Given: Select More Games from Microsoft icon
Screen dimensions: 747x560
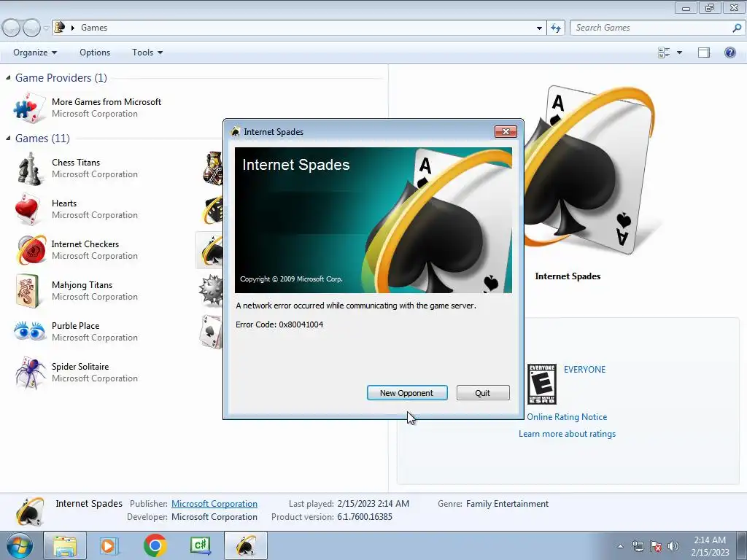Looking at the screenshot, I should (29, 108).
